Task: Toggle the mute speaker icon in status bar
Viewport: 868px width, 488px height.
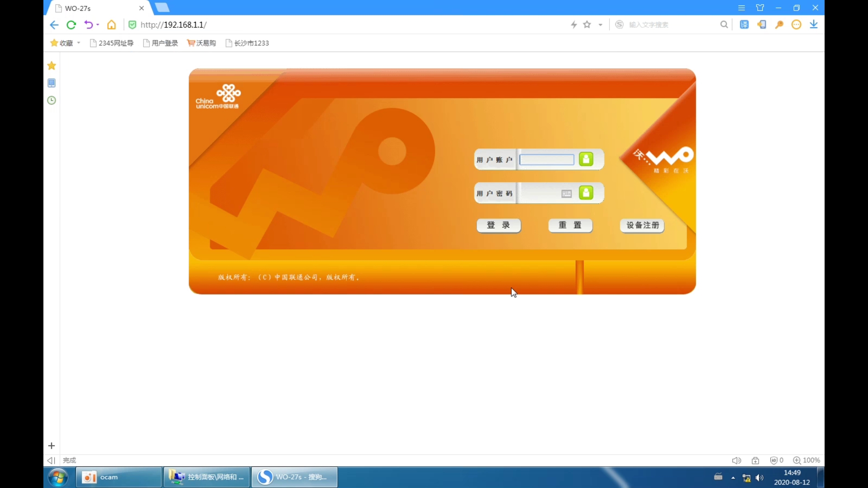Action: [x=736, y=460]
